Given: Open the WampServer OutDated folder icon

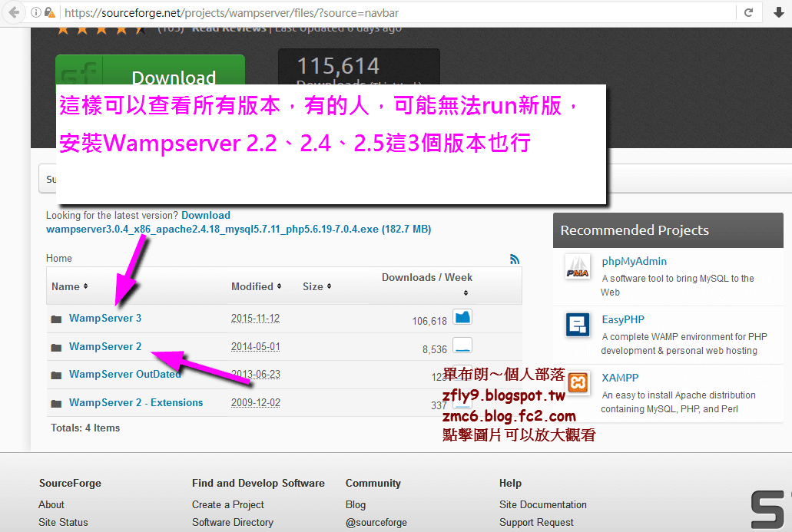Looking at the screenshot, I should click(57, 375).
